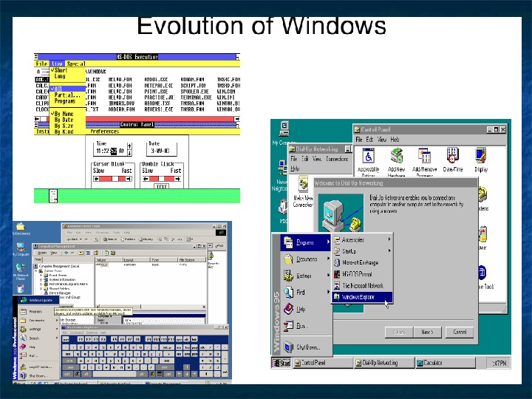
Task: Expand System Information in Computer Management tree
Action: (x=41, y=279)
